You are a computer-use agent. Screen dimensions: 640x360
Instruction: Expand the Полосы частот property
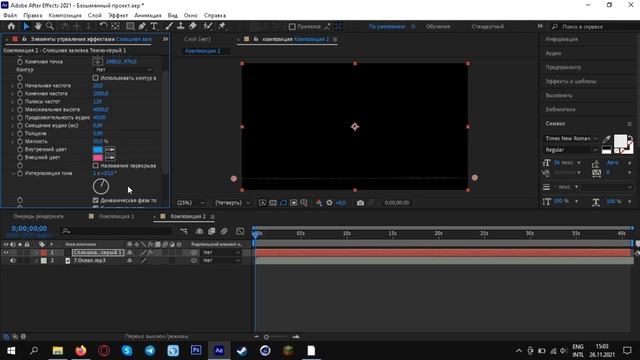13,102
